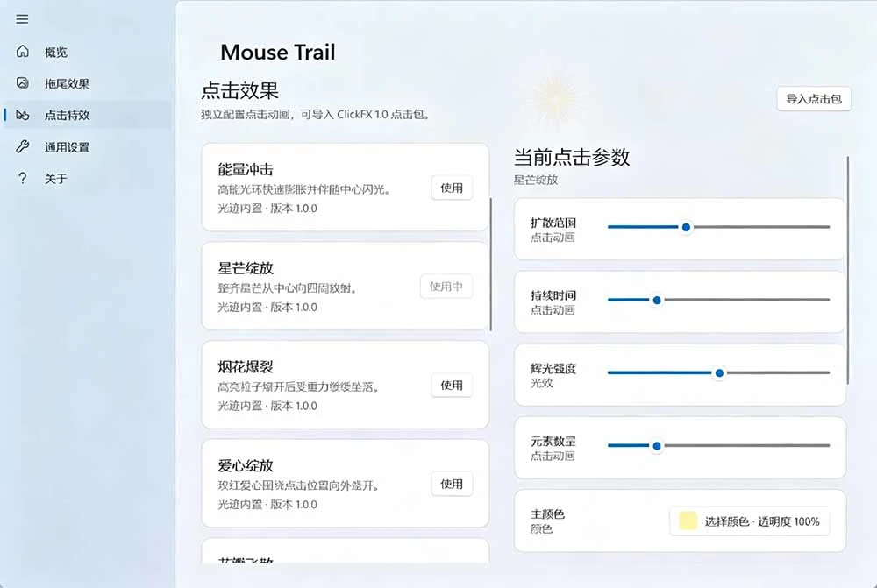Use the 爱心绽放 click effect
877x588 pixels.
point(452,484)
